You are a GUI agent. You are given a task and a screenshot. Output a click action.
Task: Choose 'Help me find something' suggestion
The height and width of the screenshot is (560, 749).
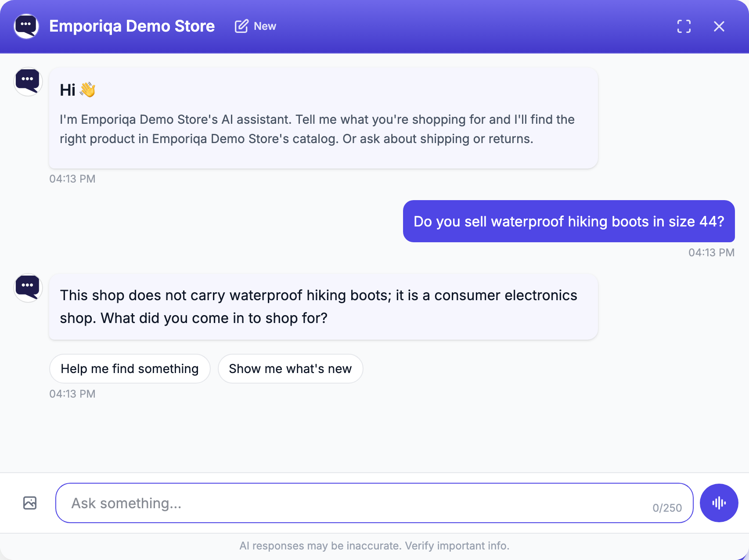[x=130, y=369]
